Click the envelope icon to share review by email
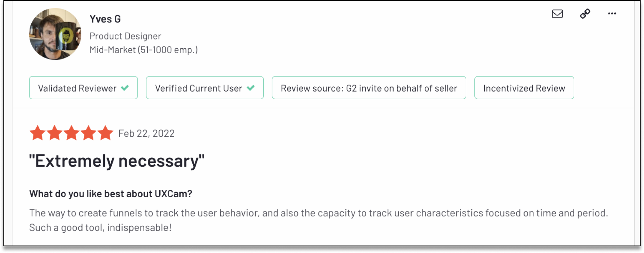Screen dimensions: 644x253 [557, 14]
